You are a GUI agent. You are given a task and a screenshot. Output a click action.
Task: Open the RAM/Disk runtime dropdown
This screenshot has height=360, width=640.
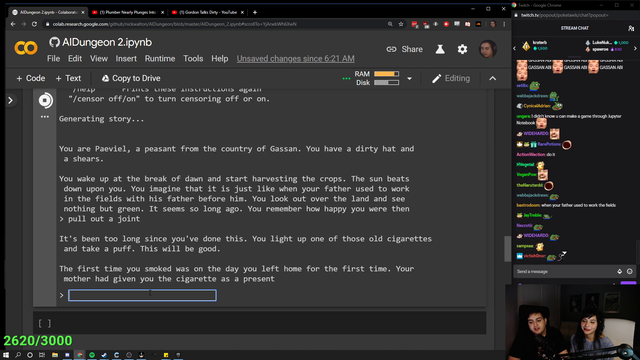click(409, 78)
